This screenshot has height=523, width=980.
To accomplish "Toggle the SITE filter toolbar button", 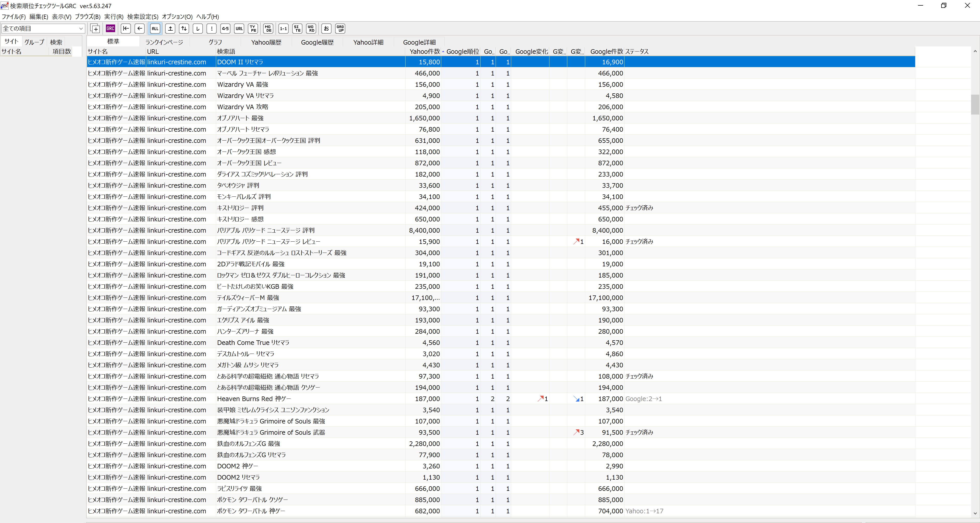I will tap(297, 29).
